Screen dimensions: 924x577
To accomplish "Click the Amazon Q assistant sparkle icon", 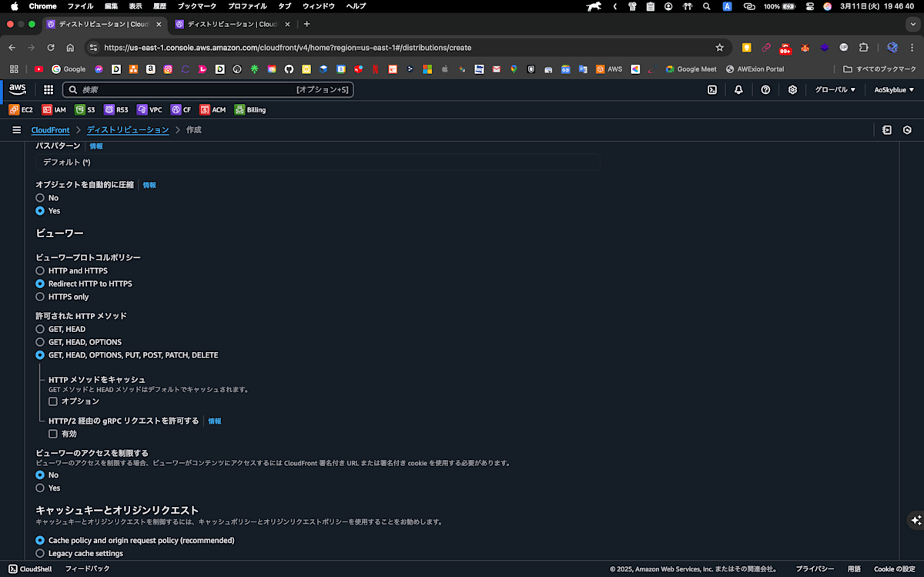I will (x=915, y=520).
